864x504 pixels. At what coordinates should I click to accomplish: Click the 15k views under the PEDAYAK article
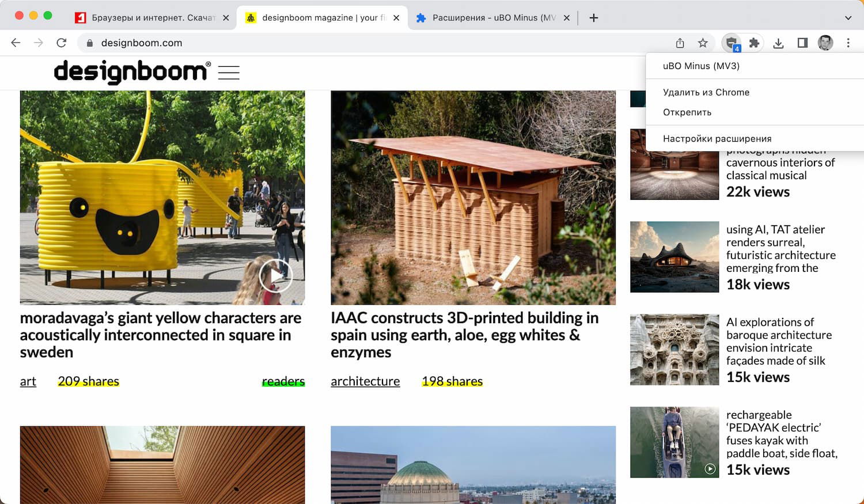758,470
